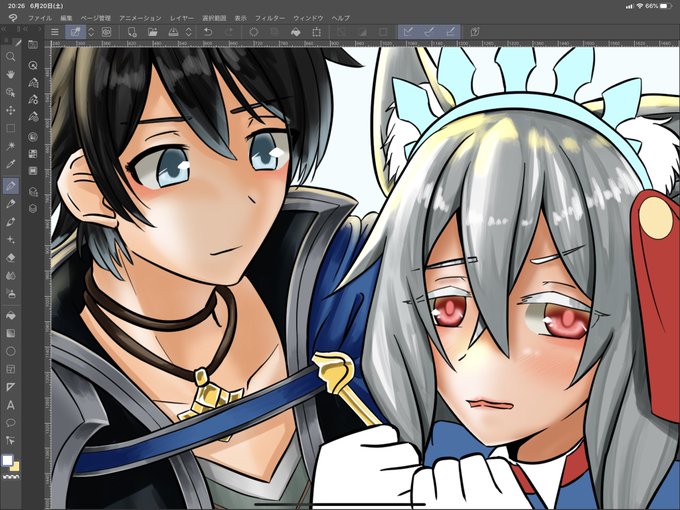Select the Hand move tool
This screenshot has width=680, height=510.
[x=11, y=74]
